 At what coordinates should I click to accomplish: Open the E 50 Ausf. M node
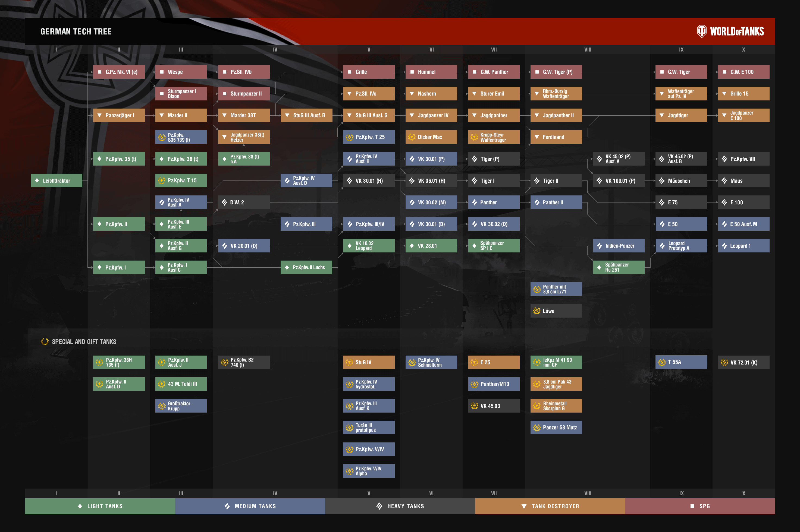click(x=744, y=224)
